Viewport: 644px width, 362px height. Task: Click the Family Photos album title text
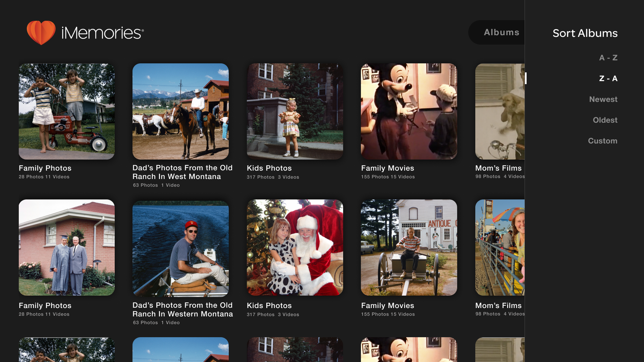point(45,168)
